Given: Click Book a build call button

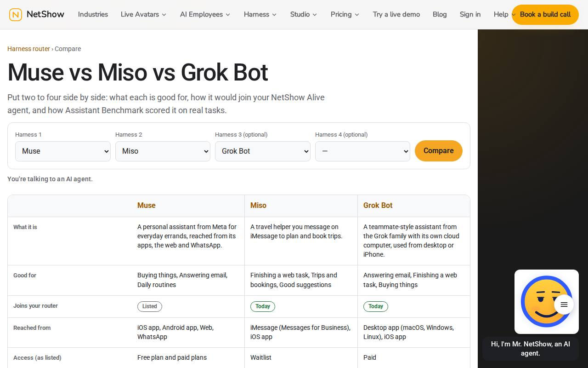Looking at the screenshot, I should (545, 15).
